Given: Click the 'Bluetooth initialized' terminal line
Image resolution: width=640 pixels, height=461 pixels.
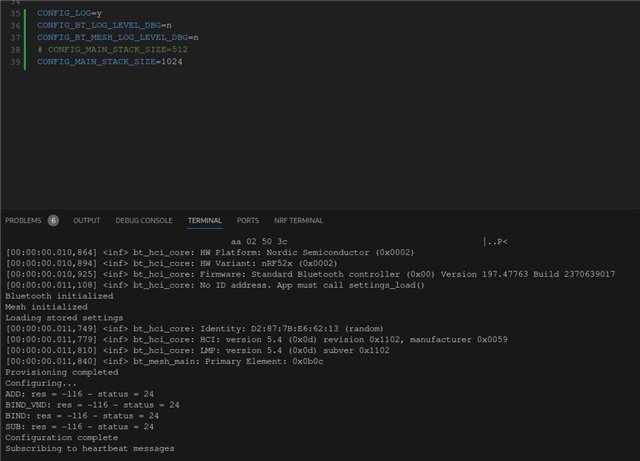Looking at the screenshot, I should click(x=59, y=296).
